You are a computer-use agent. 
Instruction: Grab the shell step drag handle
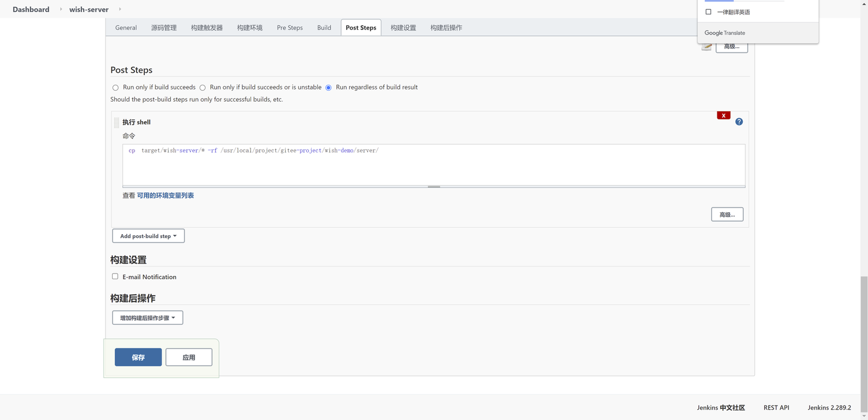[117, 122]
